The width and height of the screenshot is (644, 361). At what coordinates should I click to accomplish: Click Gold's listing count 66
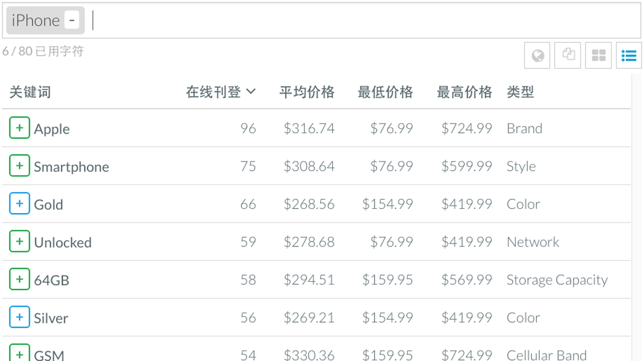(x=248, y=204)
